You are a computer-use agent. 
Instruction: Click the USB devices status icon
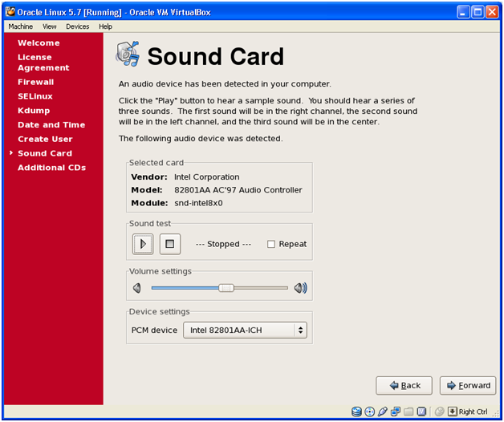click(383, 412)
